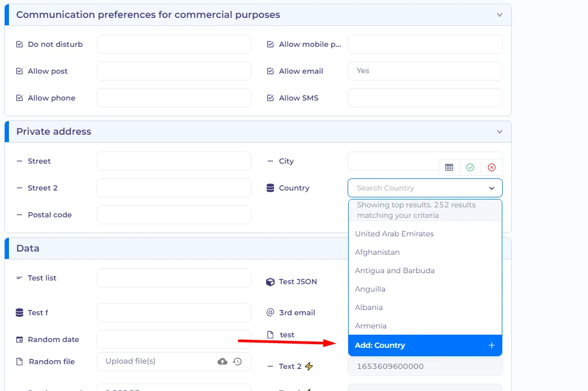
Task: Select United Arab Emirates from country list
Action: click(x=425, y=234)
